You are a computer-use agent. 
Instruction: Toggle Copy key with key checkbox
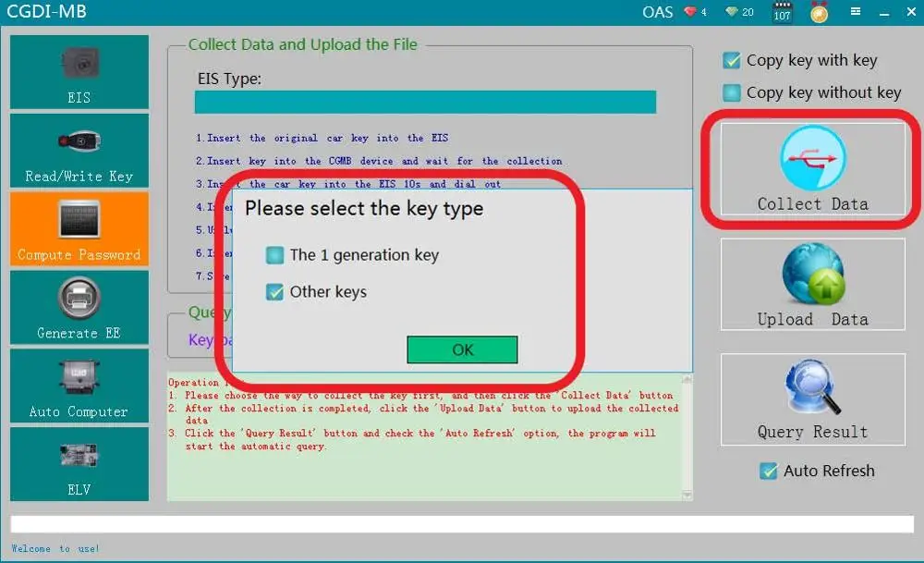pyautogui.click(x=731, y=60)
